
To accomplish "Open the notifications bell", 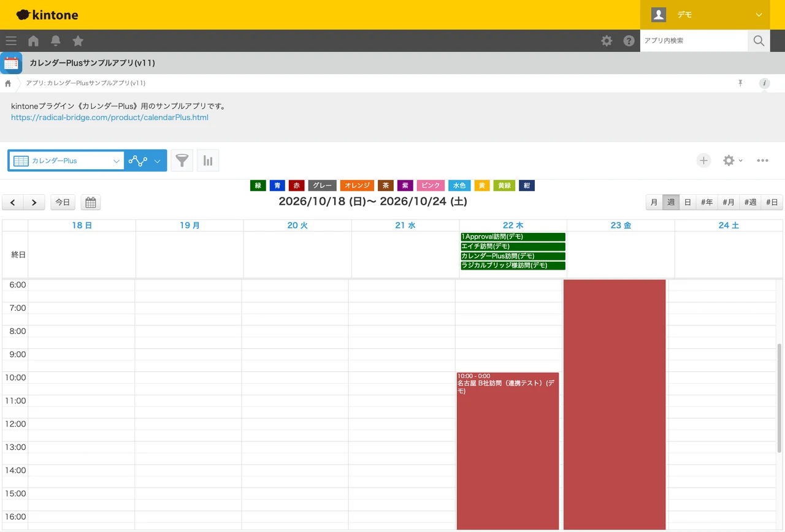I will (x=56, y=41).
